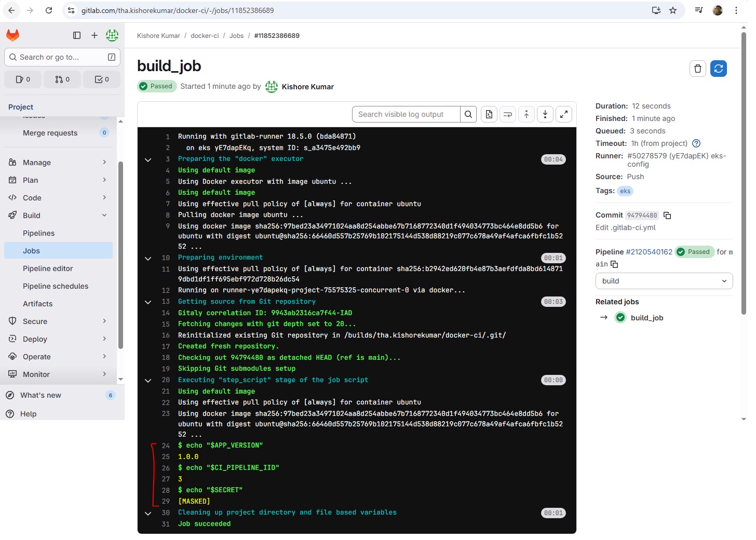
Task: Open pipeline #2120540162 link
Action: pyautogui.click(x=649, y=252)
